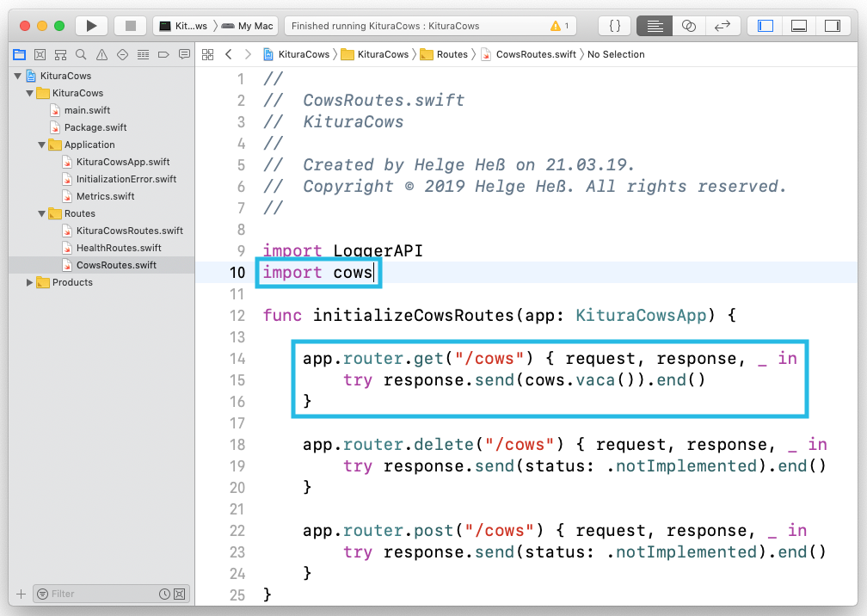
Task: Click the delete method on line 18
Action: pos(444,445)
